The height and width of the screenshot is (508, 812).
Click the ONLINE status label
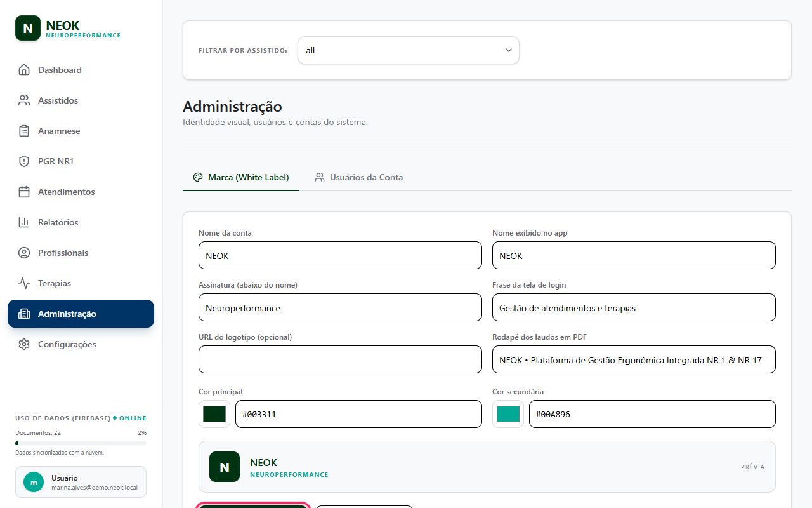133,418
